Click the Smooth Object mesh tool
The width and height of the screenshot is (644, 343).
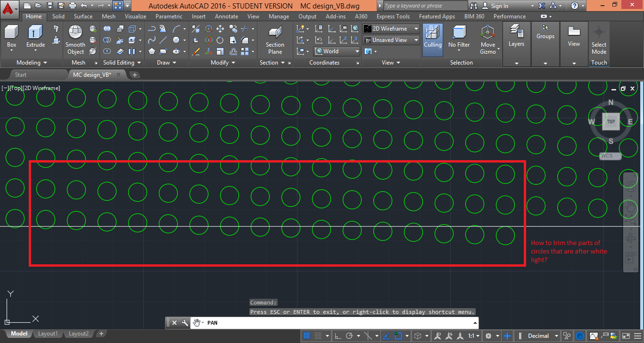coord(75,40)
